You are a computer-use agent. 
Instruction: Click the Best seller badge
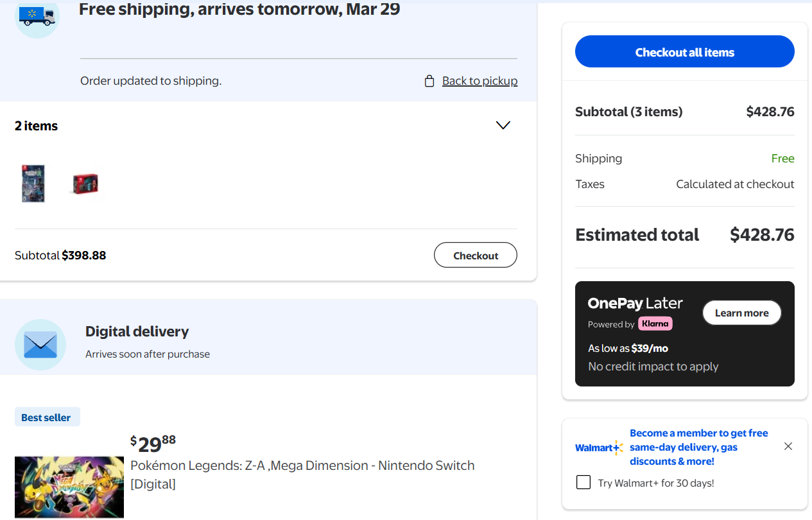[x=46, y=417]
